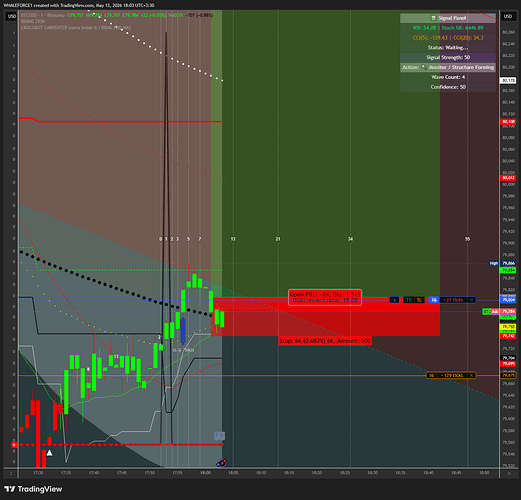Viewport: 521px width, 500px height.
Task: Click the red 80,108 price label
Action: point(508,122)
